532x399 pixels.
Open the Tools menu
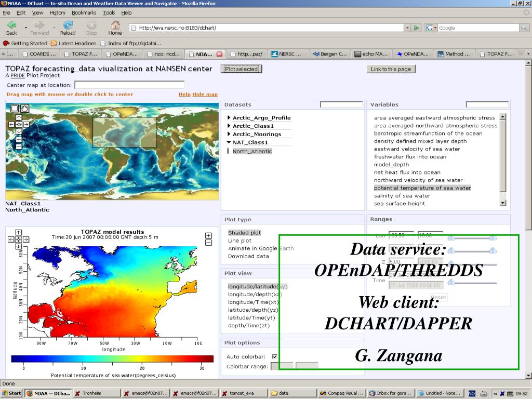(109, 12)
